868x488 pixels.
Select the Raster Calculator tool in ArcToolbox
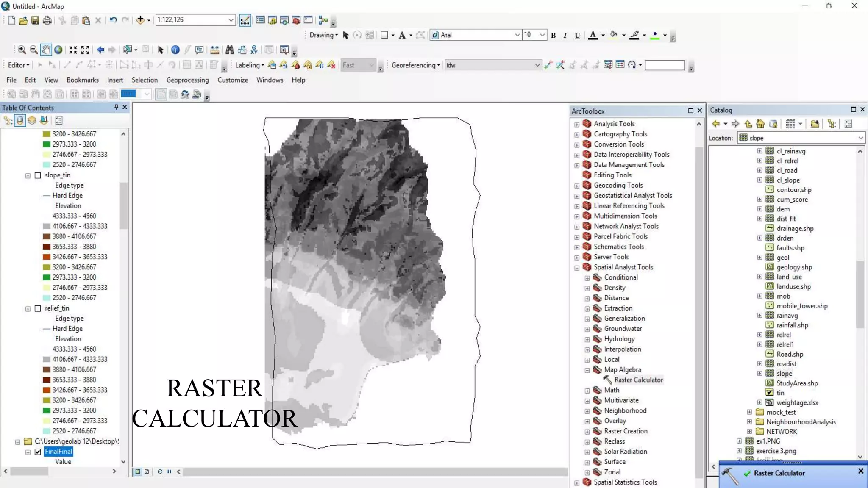638,380
